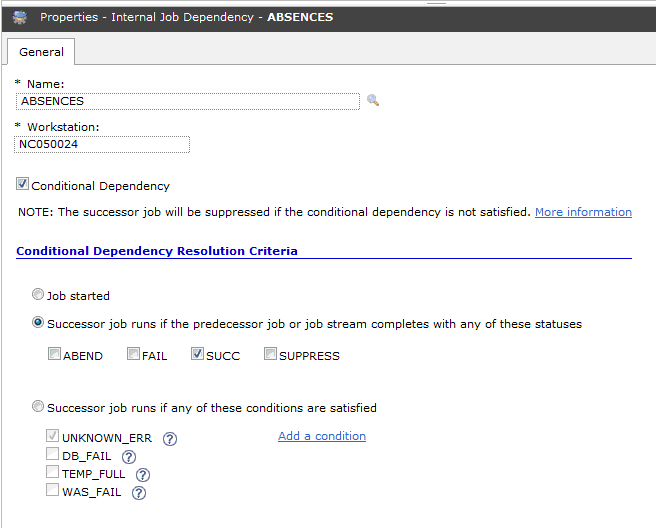This screenshot has width=656, height=528.
Task: Check the DB_FAIL condition checkbox
Action: click(53, 456)
